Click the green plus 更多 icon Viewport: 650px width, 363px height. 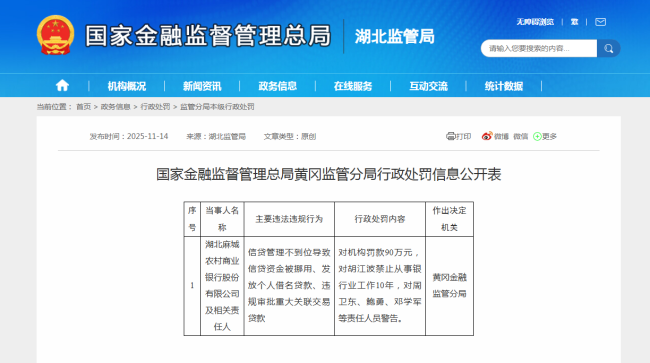[537, 136]
